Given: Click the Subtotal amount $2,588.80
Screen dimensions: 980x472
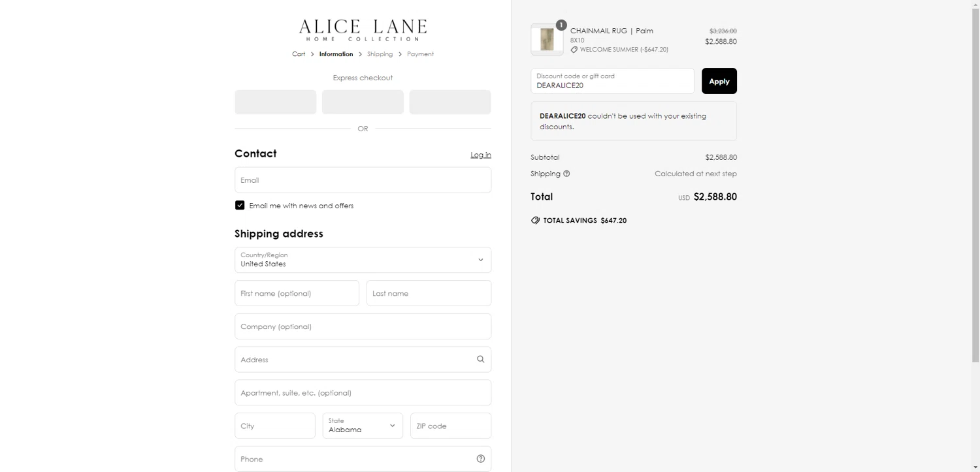Looking at the screenshot, I should point(721,157).
